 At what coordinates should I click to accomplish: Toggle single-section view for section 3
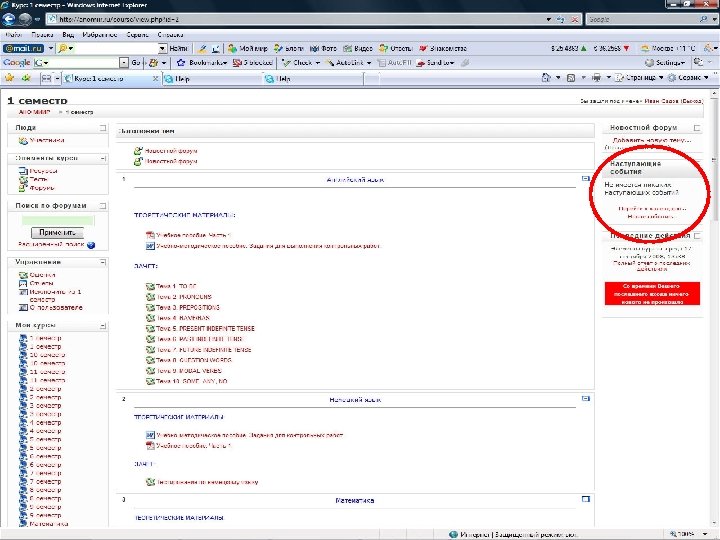tap(586, 499)
